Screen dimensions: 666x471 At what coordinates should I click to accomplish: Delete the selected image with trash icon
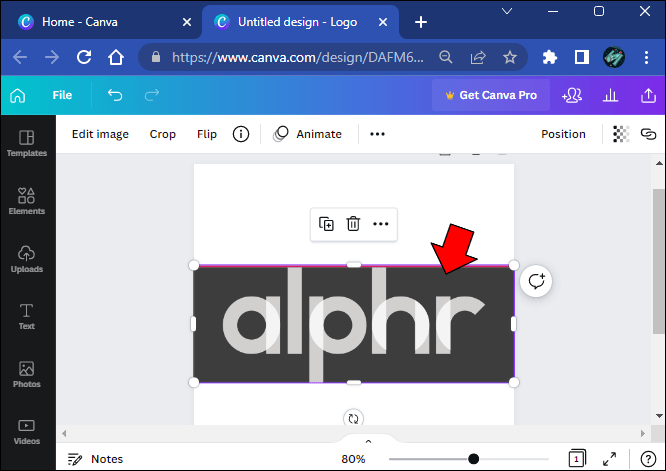tap(353, 224)
